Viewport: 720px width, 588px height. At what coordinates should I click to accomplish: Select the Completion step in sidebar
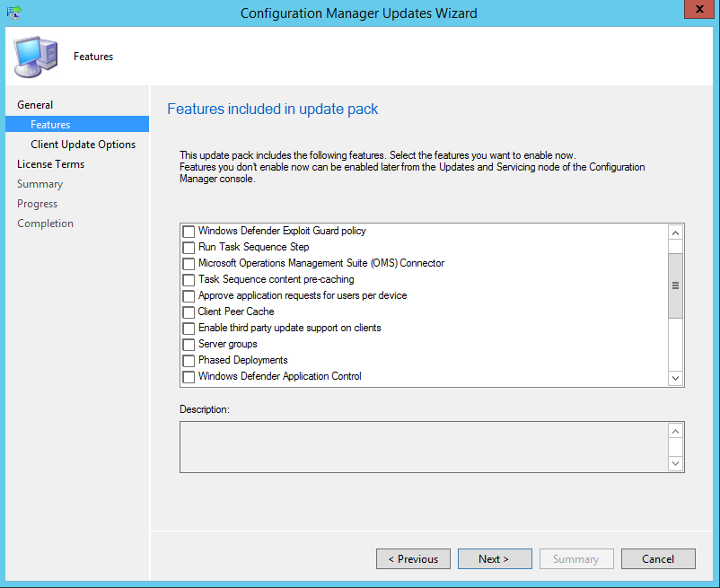click(45, 224)
